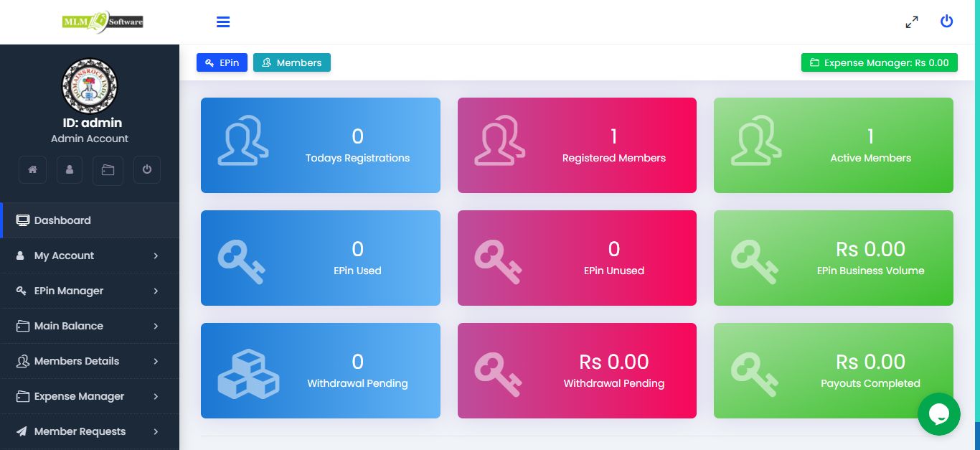
Task: Expand the EPin Manager submenu arrow
Action: coord(156,291)
